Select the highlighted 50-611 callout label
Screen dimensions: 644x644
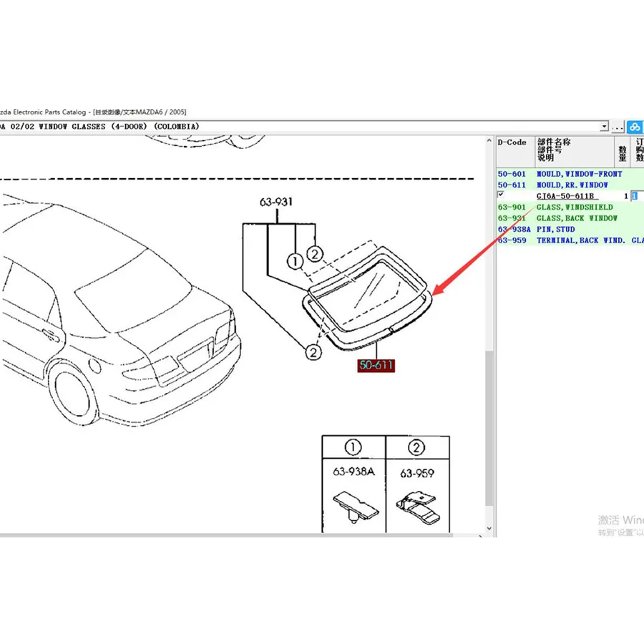coord(376,365)
